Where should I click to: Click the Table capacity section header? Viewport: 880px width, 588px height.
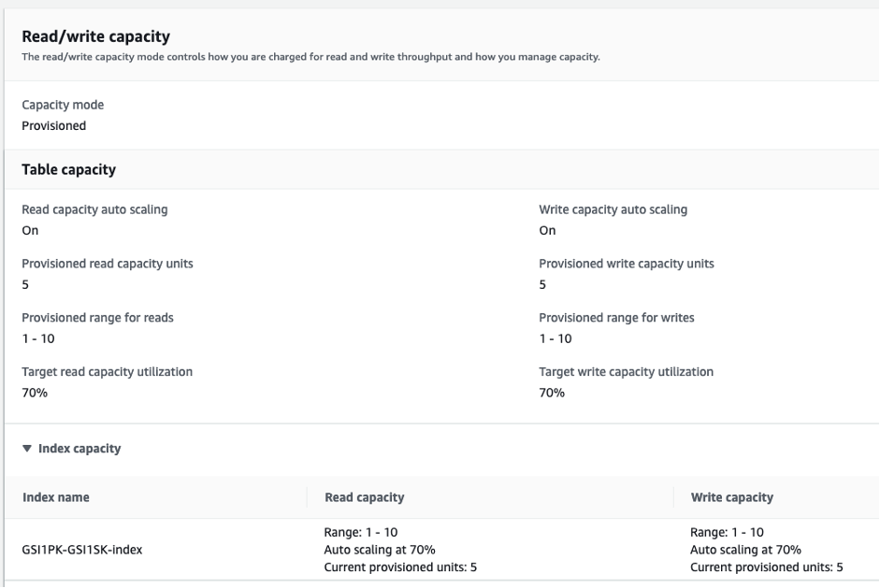click(x=68, y=169)
